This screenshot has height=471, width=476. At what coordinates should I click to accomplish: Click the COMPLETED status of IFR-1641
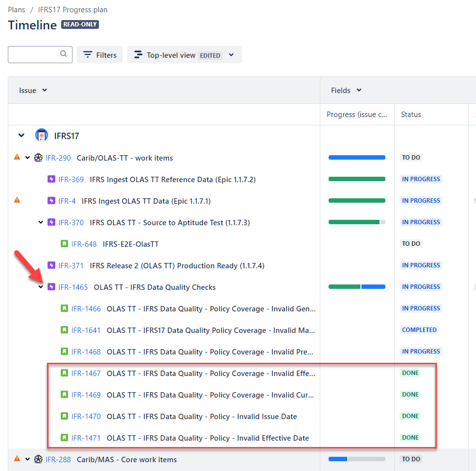pyautogui.click(x=419, y=330)
